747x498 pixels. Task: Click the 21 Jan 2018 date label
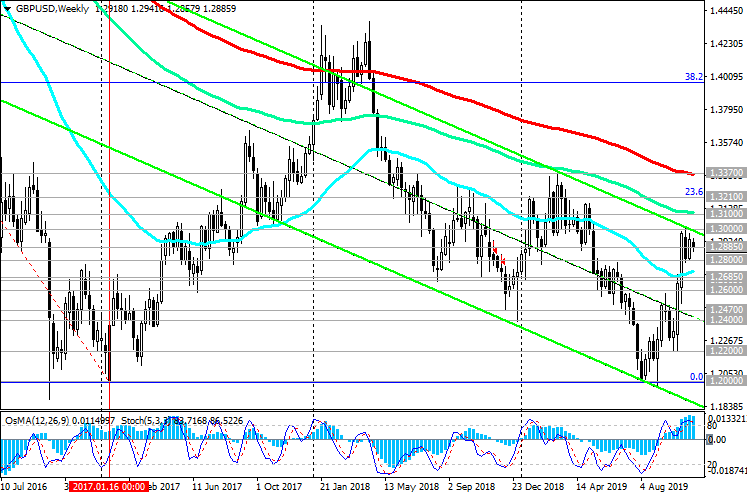click(x=344, y=487)
